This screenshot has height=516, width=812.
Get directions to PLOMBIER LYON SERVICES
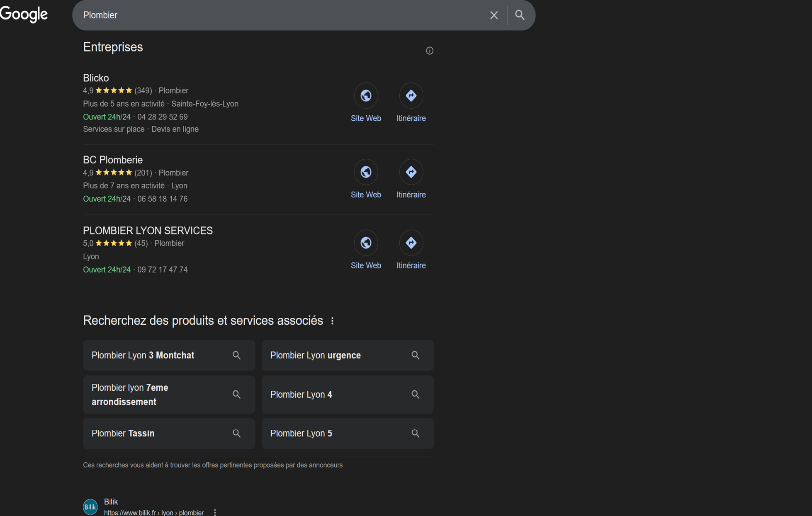(411, 243)
